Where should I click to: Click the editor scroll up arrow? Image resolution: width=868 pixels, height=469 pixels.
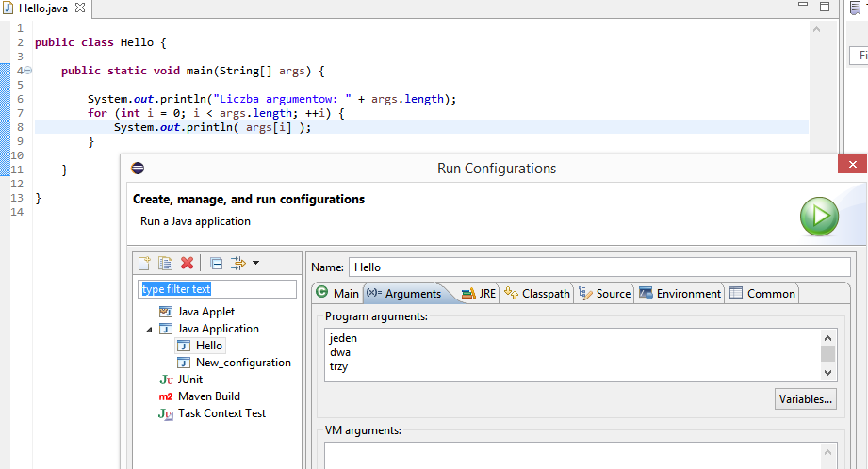[816, 29]
